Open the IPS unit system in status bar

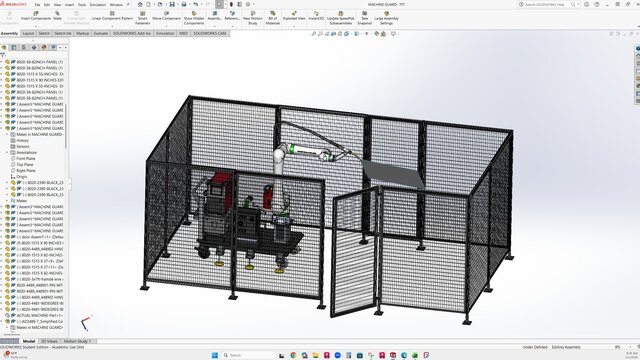click(618, 347)
